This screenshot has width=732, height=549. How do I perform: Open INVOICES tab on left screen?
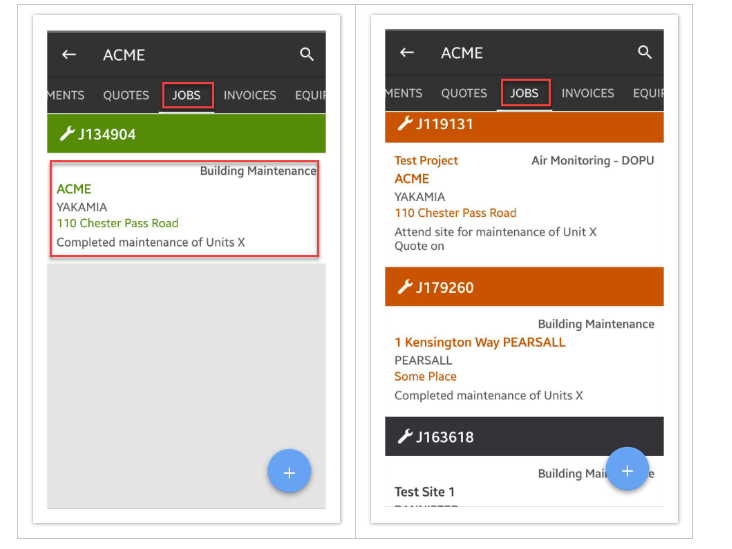pos(250,95)
